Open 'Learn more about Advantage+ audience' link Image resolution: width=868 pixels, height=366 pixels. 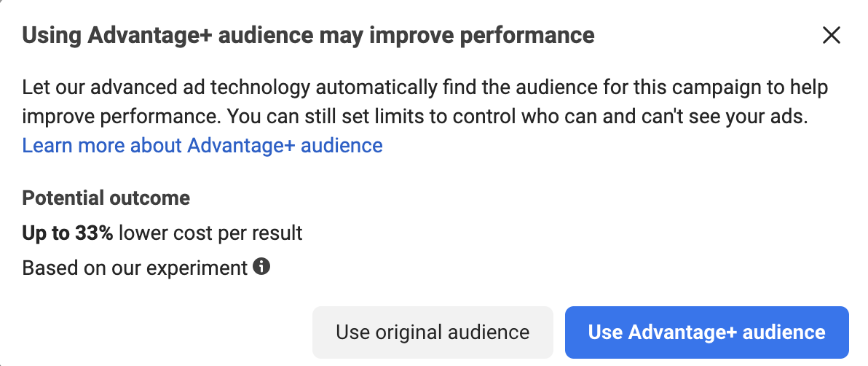pyautogui.click(x=202, y=145)
